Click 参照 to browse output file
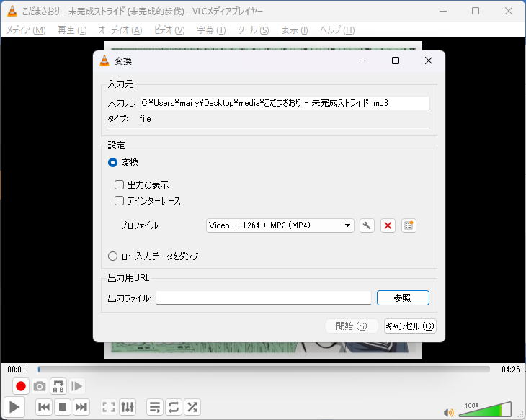The image size is (526, 420). click(403, 298)
